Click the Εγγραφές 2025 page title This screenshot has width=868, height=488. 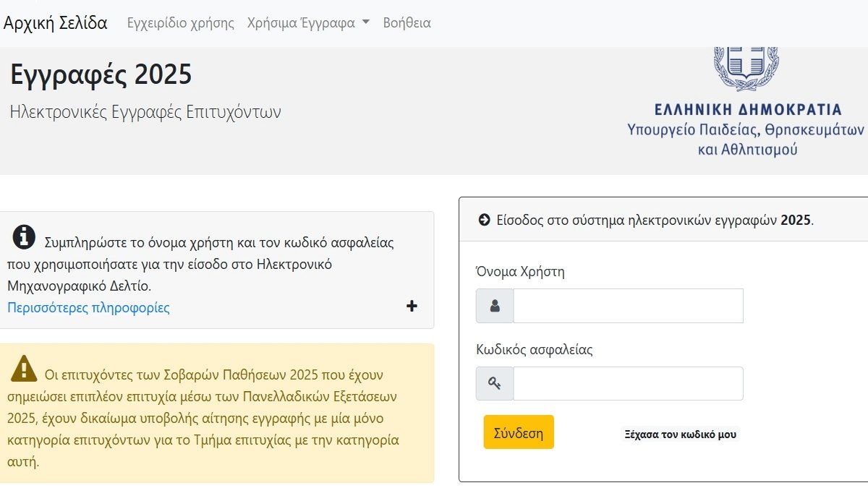[x=101, y=74]
